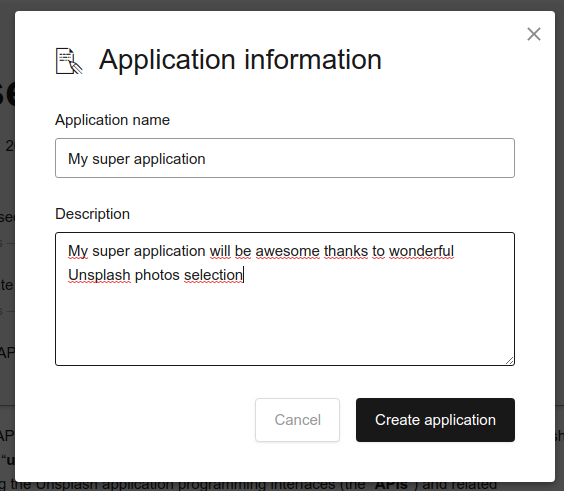Viewport: 564px width, 491px height.
Task: Click the word wonderful in description
Action: 422,251
